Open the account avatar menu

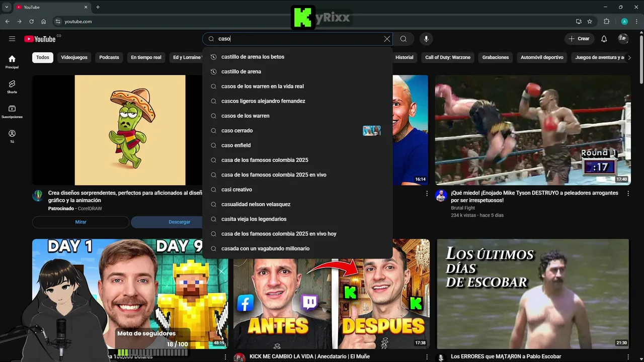pyautogui.click(x=623, y=39)
